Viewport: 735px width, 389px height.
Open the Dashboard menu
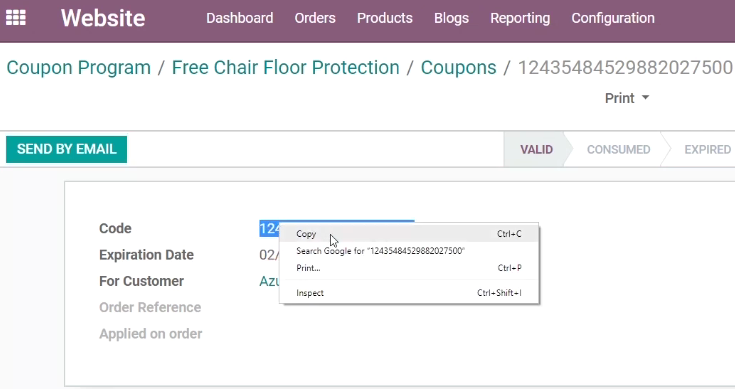(240, 18)
